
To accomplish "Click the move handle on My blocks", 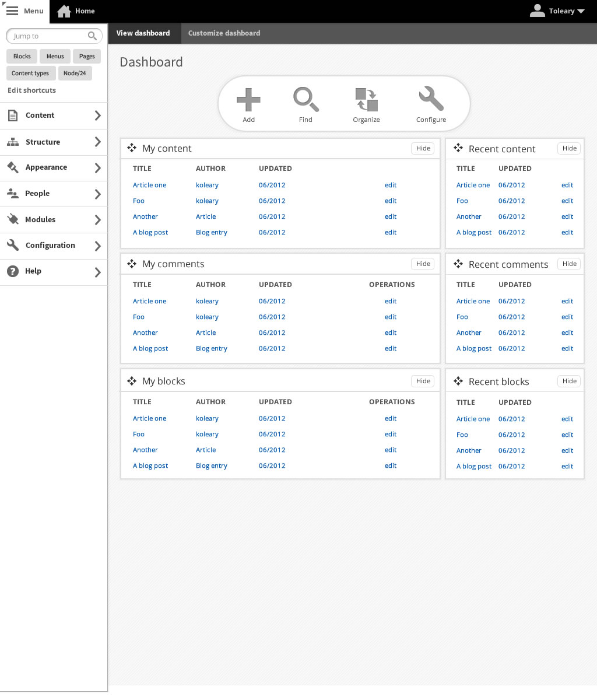I will point(132,381).
